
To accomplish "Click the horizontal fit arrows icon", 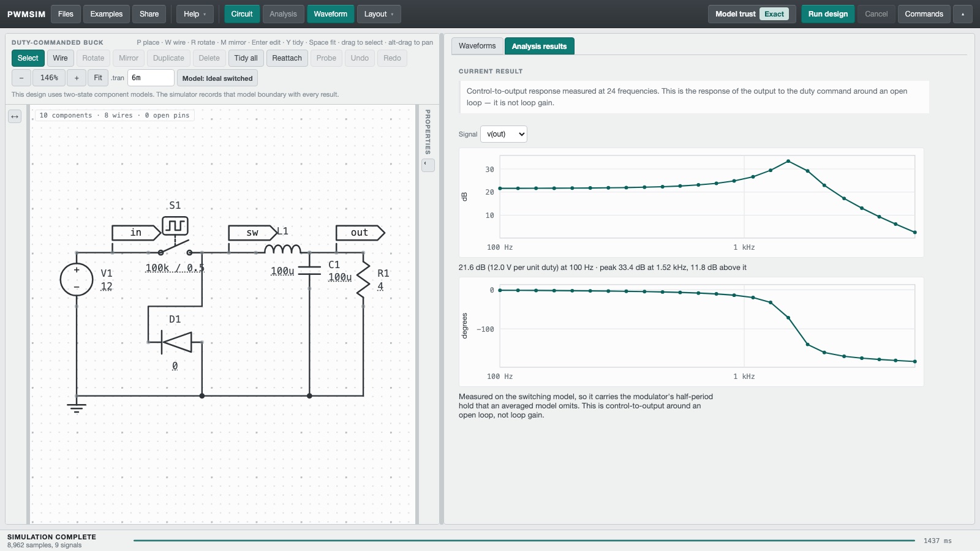I will point(15,116).
